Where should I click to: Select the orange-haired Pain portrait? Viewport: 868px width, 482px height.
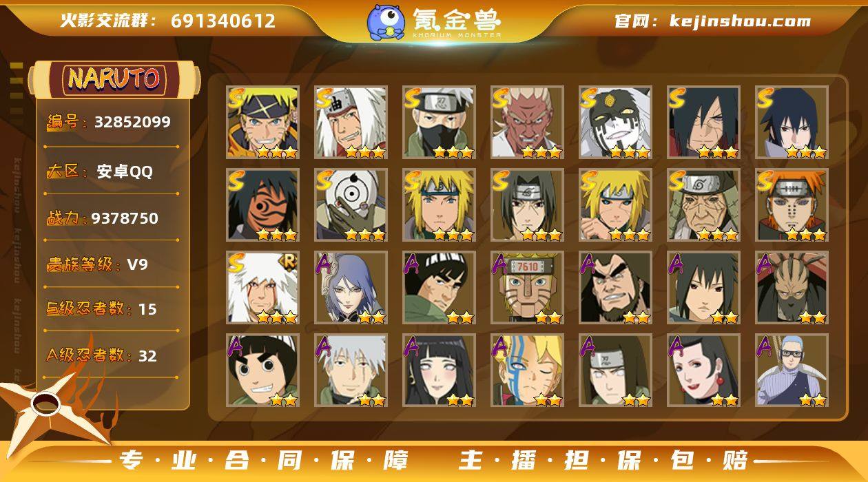(x=792, y=205)
